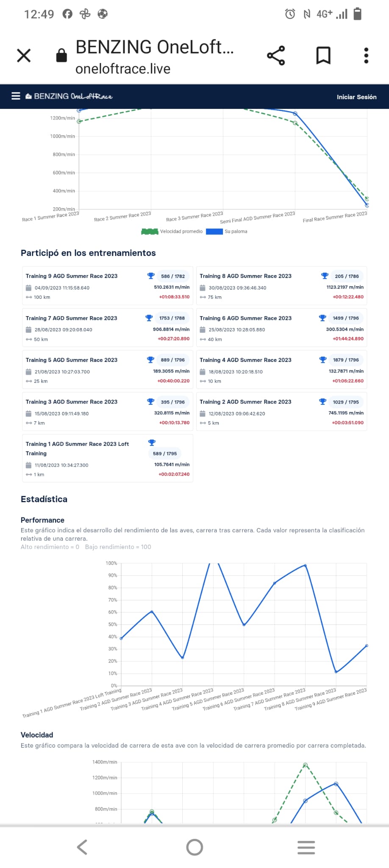Open the three-dot browser options menu

pyautogui.click(x=366, y=56)
